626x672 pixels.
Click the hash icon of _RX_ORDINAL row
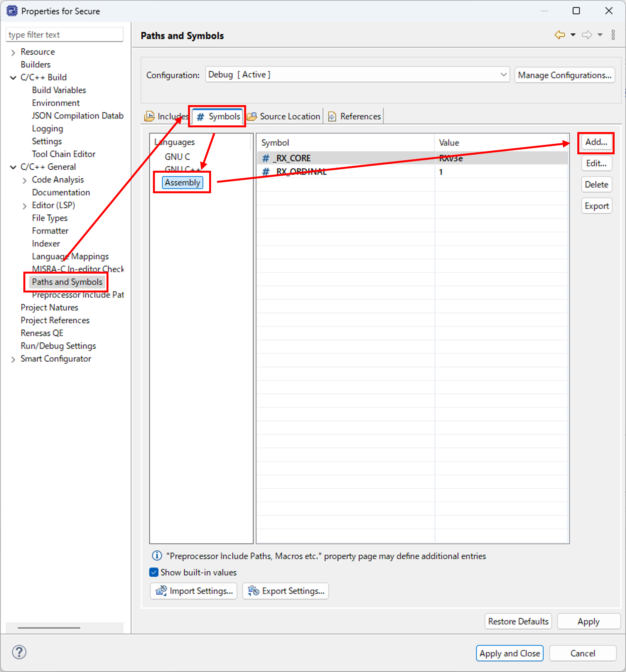click(266, 172)
